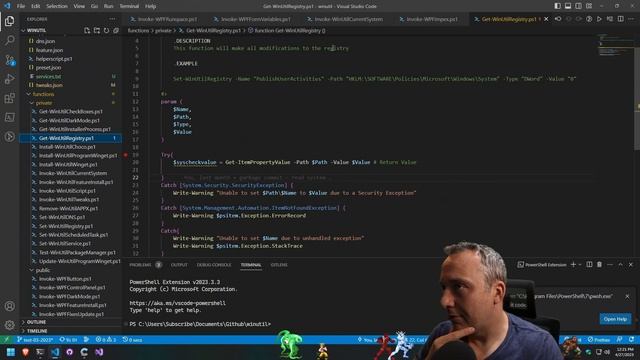This screenshot has width=640, height=360.
Task: Toggle the secondary sidebar visibility
Action: (578, 6)
